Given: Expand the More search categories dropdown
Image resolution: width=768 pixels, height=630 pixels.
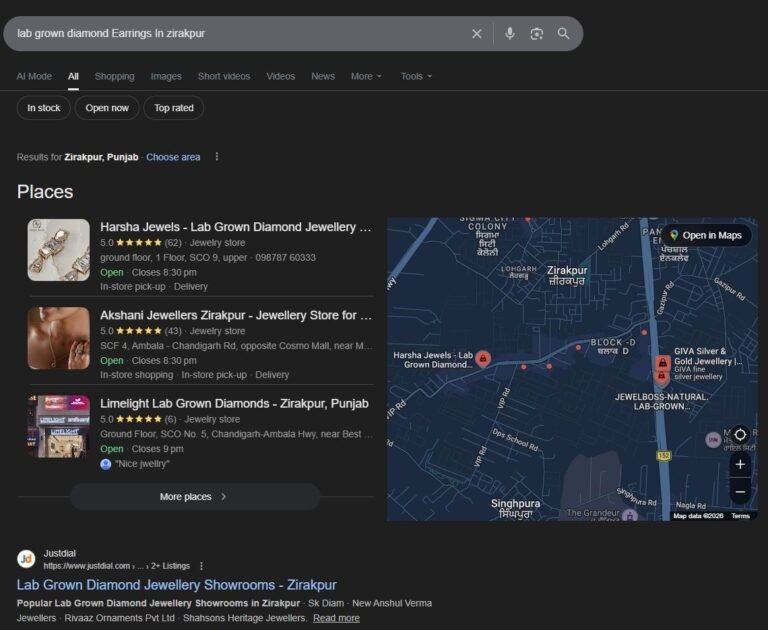Looking at the screenshot, I should pyautogui.click(x=366, y=76).
